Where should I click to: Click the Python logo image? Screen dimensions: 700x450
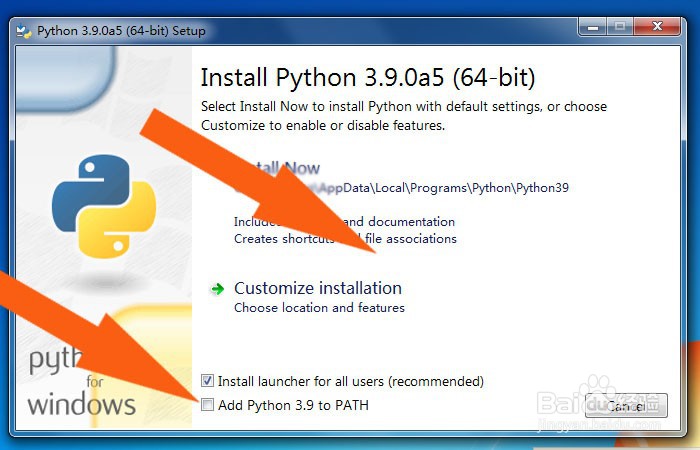tap(104, 207)
